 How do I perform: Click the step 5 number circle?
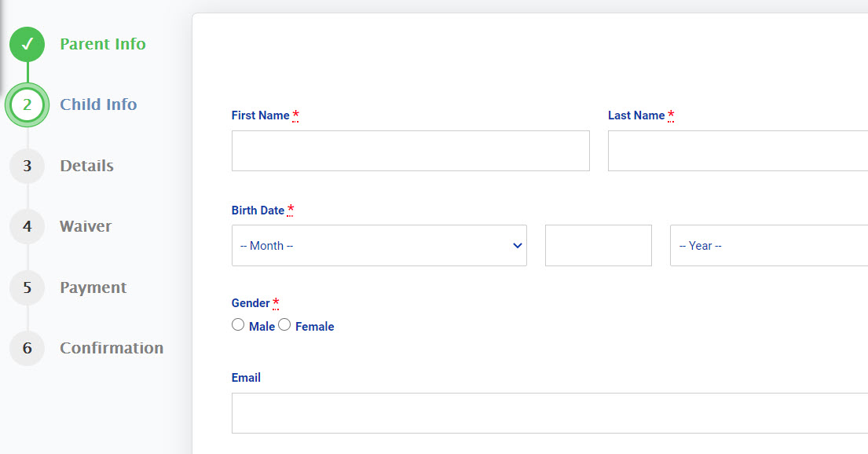coord(27,287)
